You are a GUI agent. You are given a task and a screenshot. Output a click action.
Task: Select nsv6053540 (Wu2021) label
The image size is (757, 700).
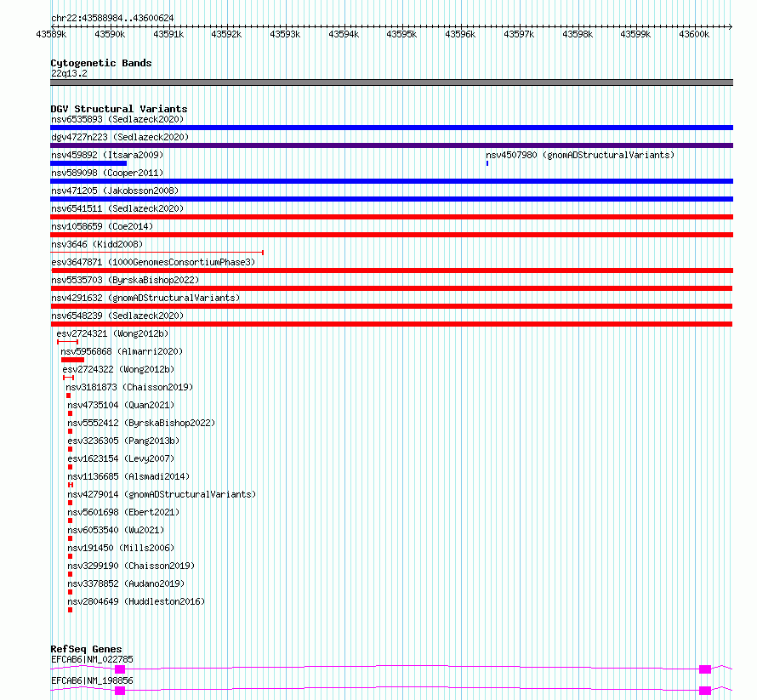point(116,530)
